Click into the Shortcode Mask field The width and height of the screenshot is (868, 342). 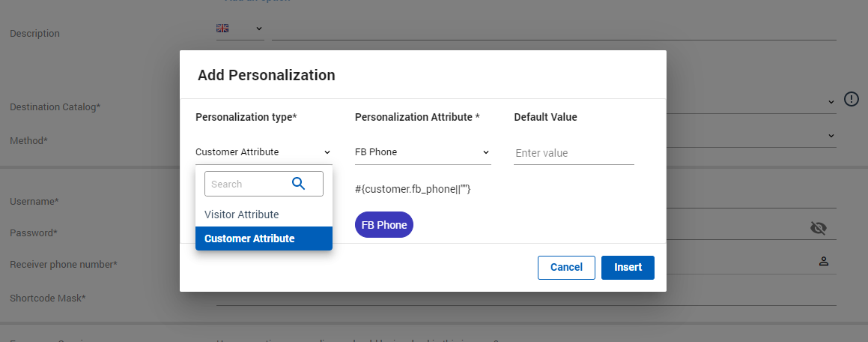tap(524, 297)
